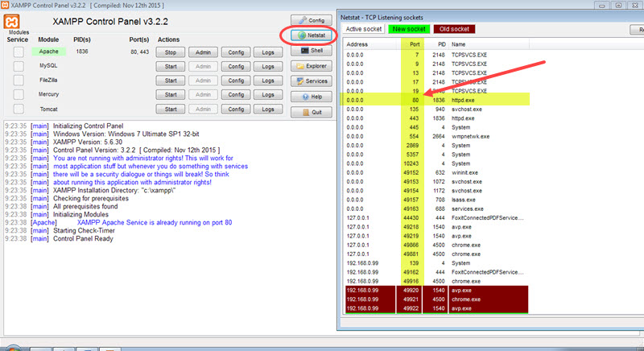Start the Mercury module
644x351 pixels.
[171, 95]
